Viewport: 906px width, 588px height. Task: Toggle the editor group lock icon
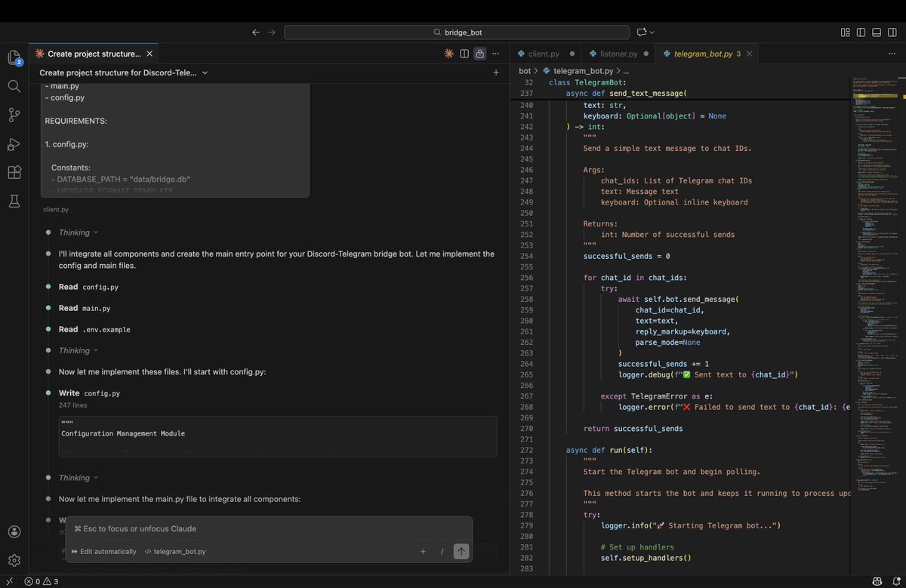point(479,54)
